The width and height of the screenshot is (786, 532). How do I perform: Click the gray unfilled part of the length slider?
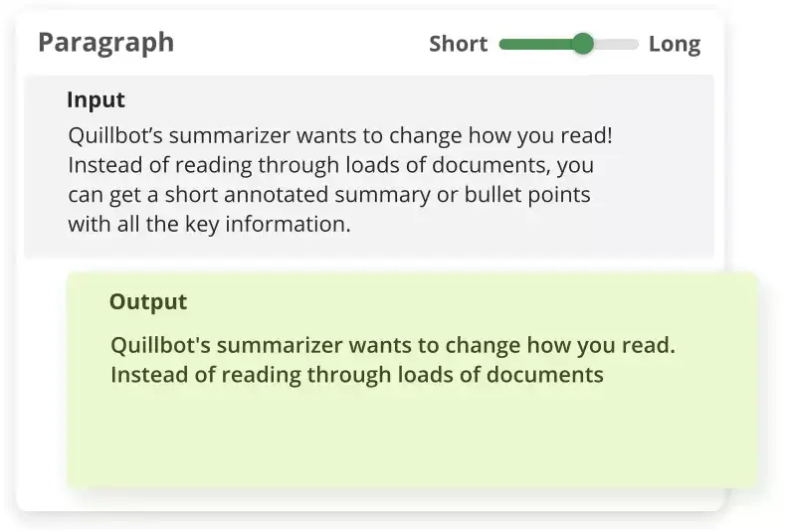tap(617, 44)
